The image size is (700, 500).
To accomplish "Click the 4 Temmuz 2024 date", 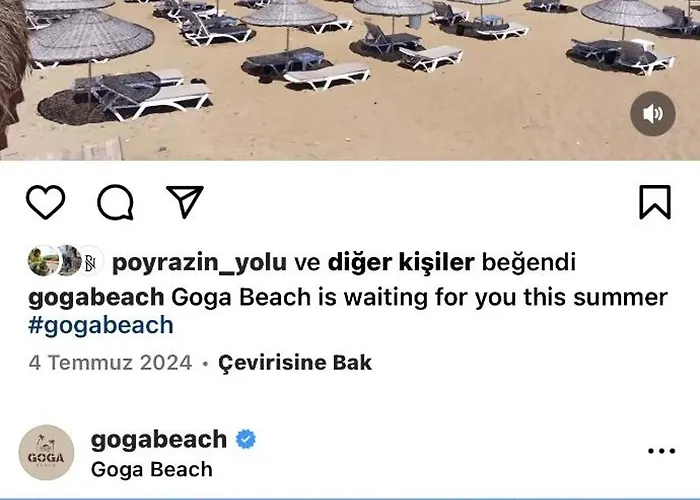I will click(110, 362).
